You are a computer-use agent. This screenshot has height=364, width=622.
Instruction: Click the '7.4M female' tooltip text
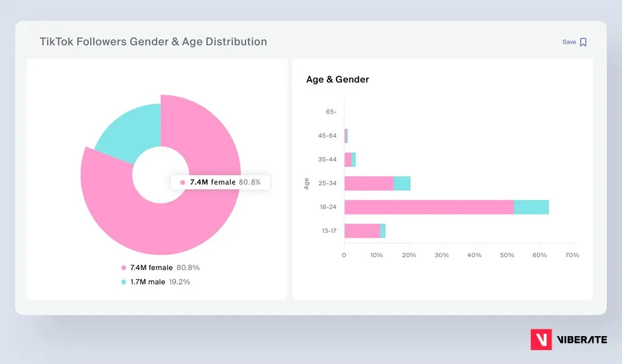[213, 182]
